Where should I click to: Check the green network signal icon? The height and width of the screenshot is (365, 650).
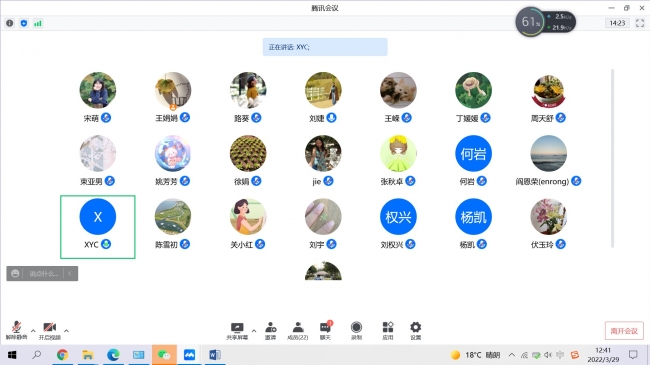click(x=38, y=23)
